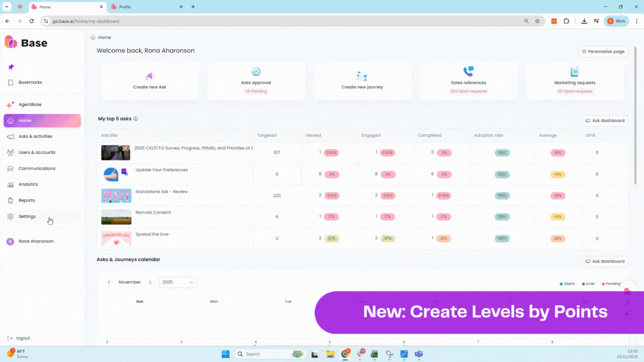Open the year 2025 dropdown

pyautogui.click(x=178, y=283)
